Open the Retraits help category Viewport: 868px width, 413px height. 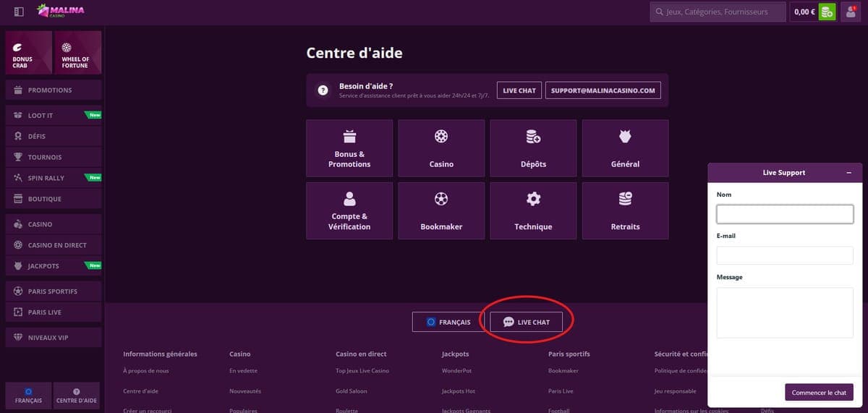pos(625,210)
